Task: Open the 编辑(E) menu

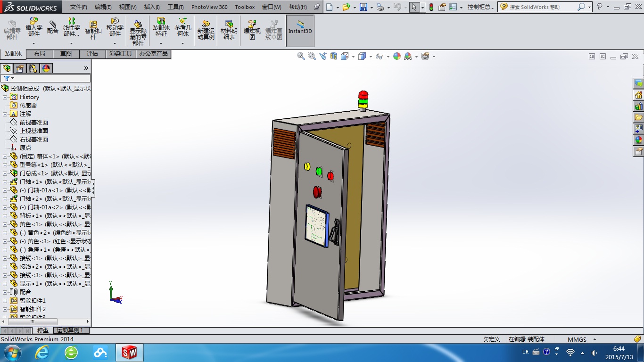Action: click(103, 7)
